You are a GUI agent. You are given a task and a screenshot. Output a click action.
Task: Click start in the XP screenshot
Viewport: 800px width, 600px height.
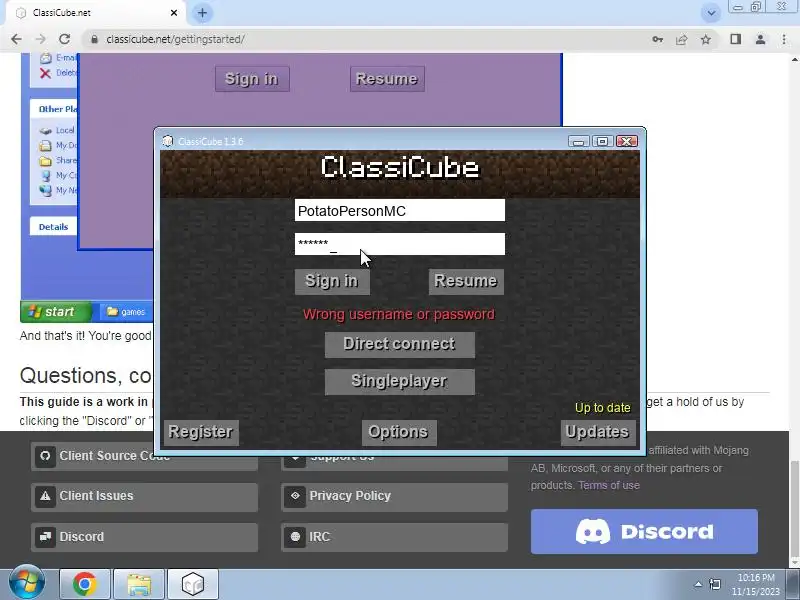[x=56, y=312]
